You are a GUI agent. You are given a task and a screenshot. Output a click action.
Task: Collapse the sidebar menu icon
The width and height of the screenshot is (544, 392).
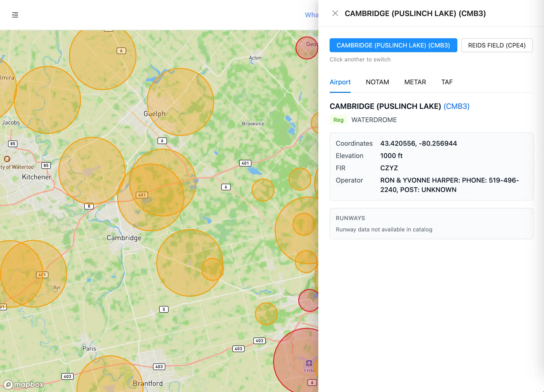pos(15,15)
